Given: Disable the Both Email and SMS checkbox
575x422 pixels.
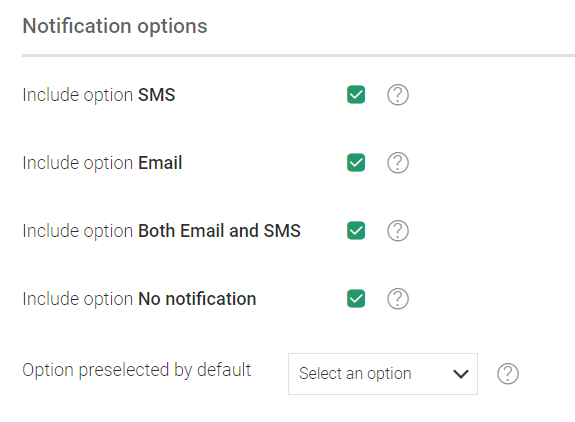Looking at the screenshot, I should pos(356,231).
